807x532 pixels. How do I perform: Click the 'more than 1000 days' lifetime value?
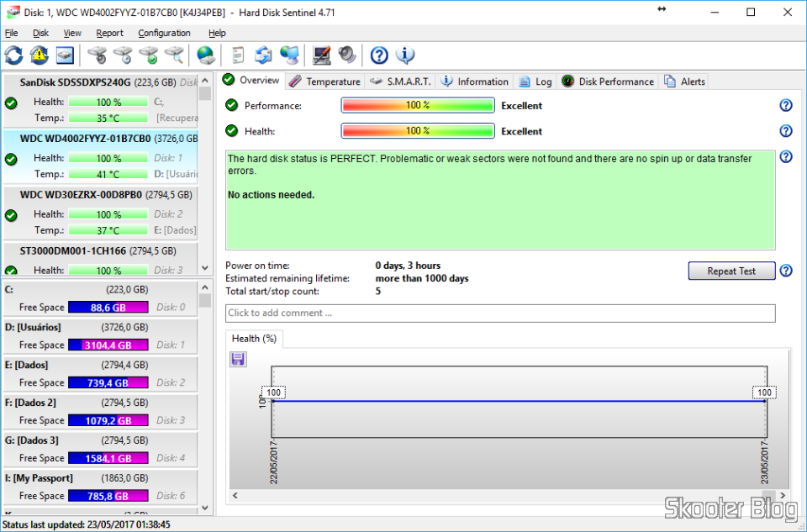422,278
